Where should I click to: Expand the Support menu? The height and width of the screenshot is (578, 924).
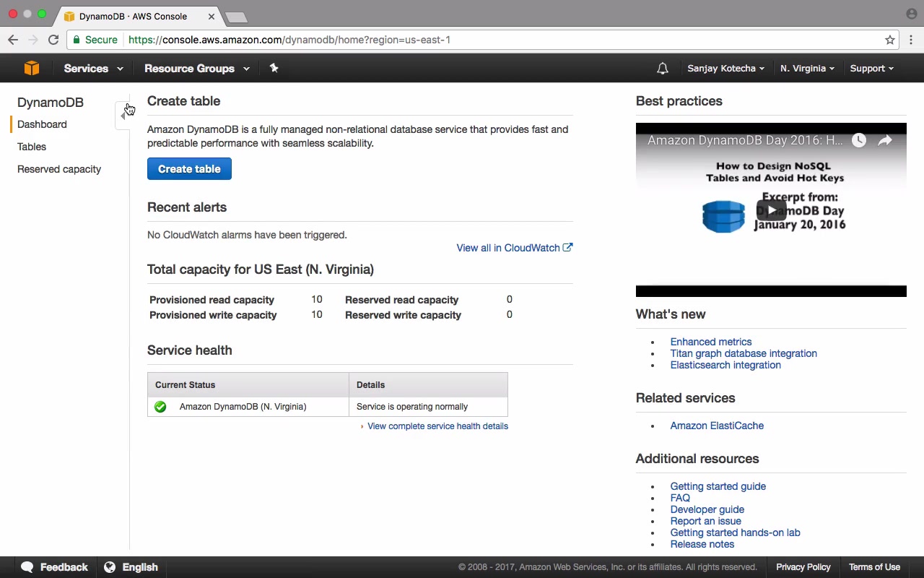coord(871,69)
